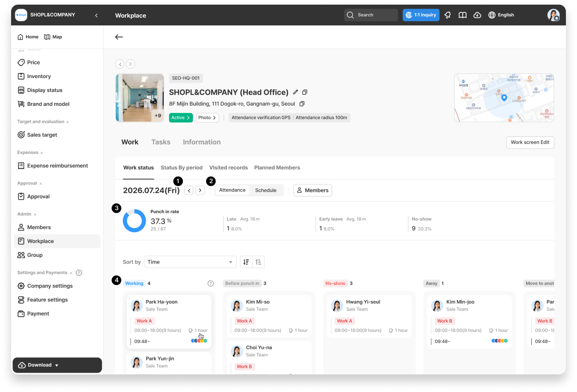
Task: Click the punch in rate donut chart
Action: [134, 220]
